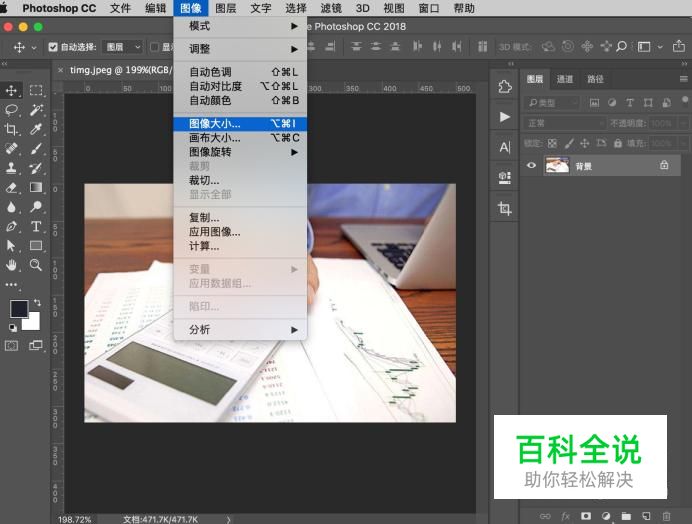
Task: Activate the Zoom magnifier tool
Action: 36,265
